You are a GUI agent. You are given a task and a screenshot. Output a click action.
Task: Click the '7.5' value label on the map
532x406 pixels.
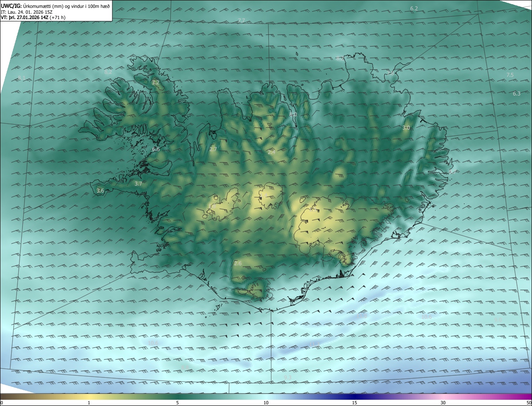(510, 75)
